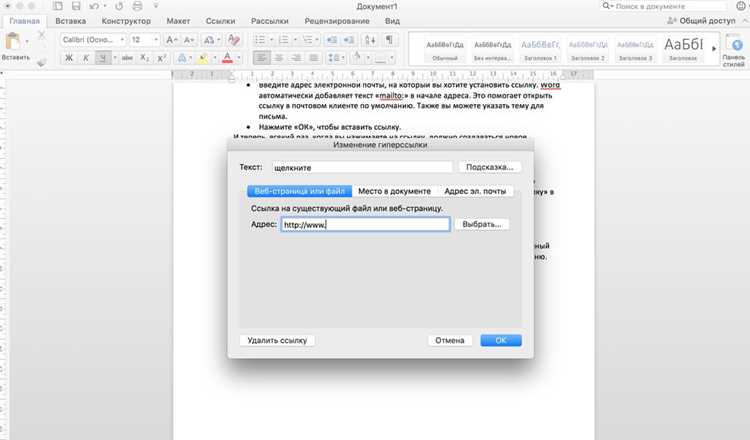This screenshot has height=440, width=750.
Task: Click the red font color swatch
Action: (227, 58)
